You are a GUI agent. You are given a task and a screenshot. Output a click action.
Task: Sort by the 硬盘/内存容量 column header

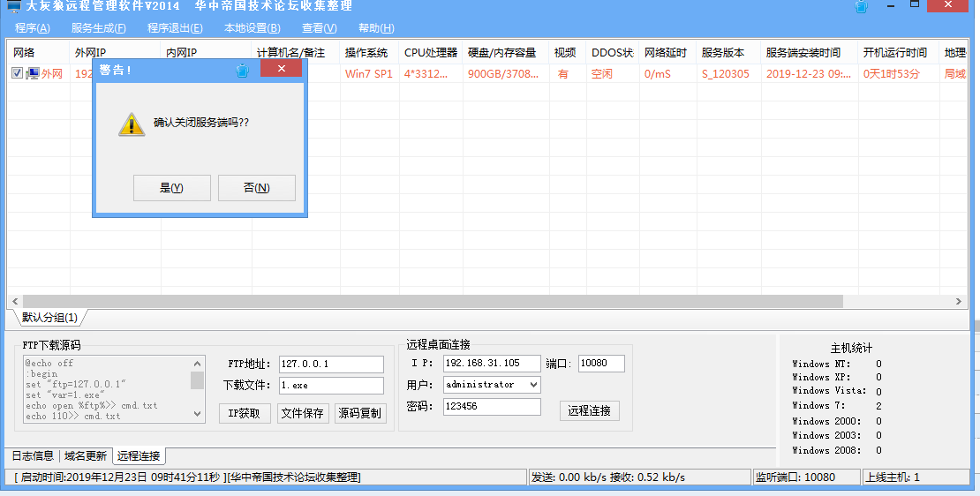506,52
